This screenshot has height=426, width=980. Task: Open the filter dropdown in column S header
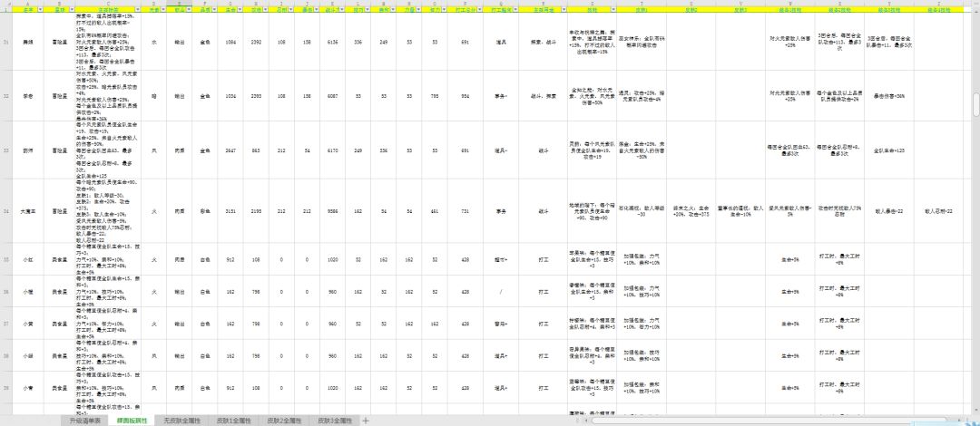click(612, 10)
